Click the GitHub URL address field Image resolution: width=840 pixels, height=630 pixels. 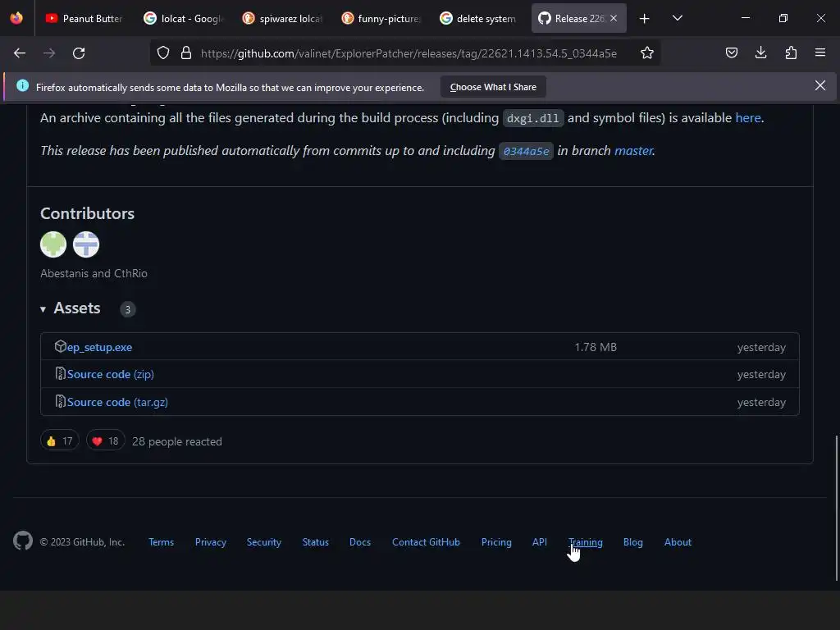point(408,53)
